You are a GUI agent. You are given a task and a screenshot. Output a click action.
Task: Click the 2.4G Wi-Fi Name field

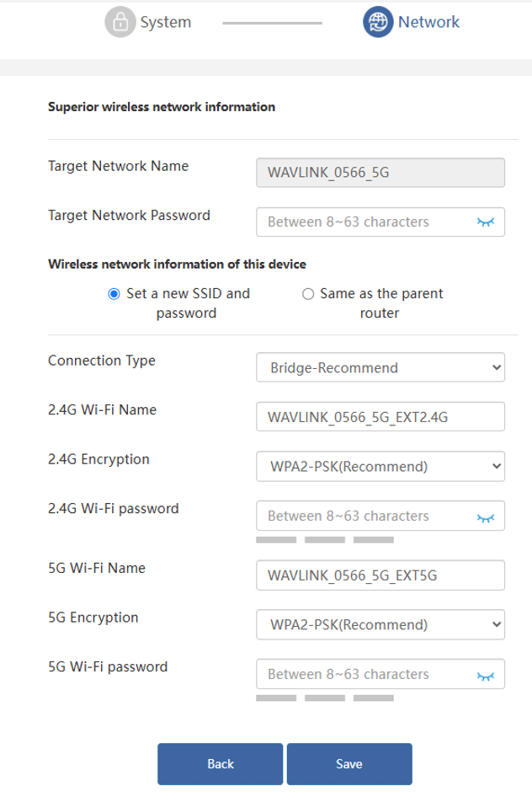(x=380, y=417)
